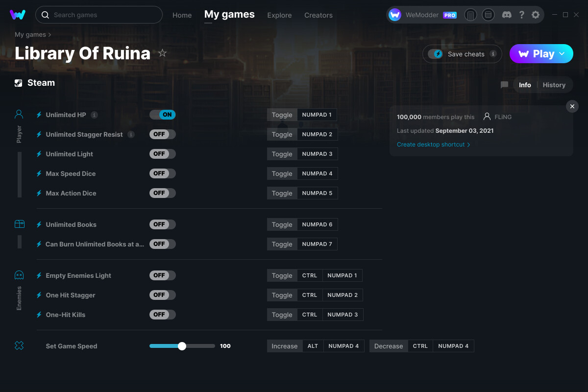588x392 pixels.
Task: Expand the Play button dropdown arrow
Action: [562, 54]
